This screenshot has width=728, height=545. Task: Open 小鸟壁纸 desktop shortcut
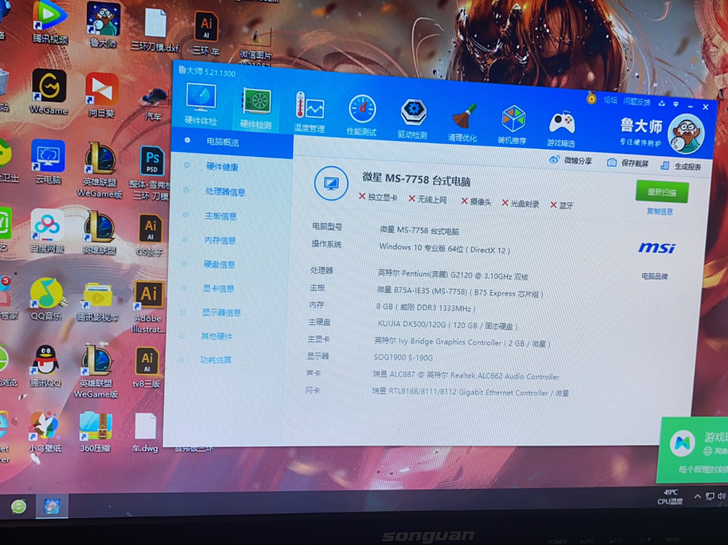coord(44,432)
